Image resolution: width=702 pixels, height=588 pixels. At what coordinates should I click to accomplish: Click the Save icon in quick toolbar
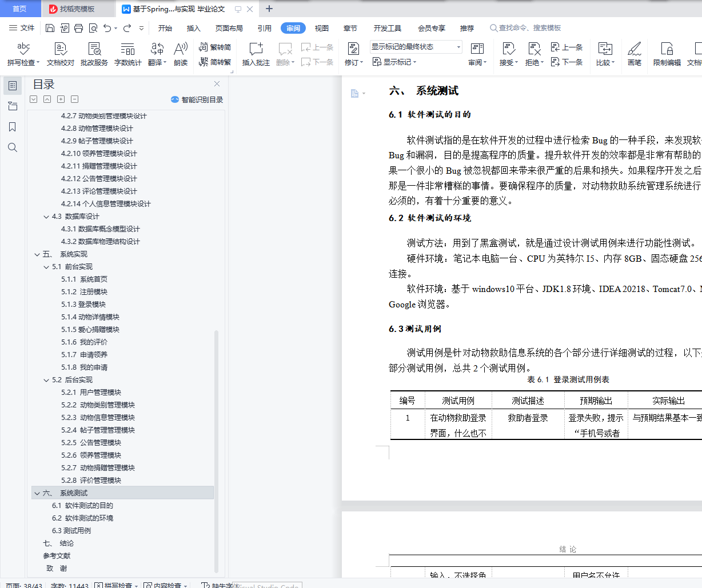pyautogui.click(x=50, y=28)
